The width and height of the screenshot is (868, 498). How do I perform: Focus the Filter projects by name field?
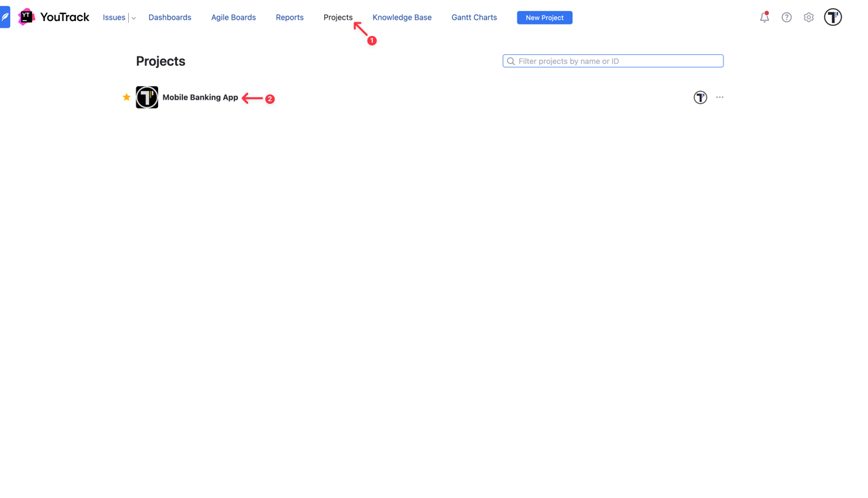617,61
